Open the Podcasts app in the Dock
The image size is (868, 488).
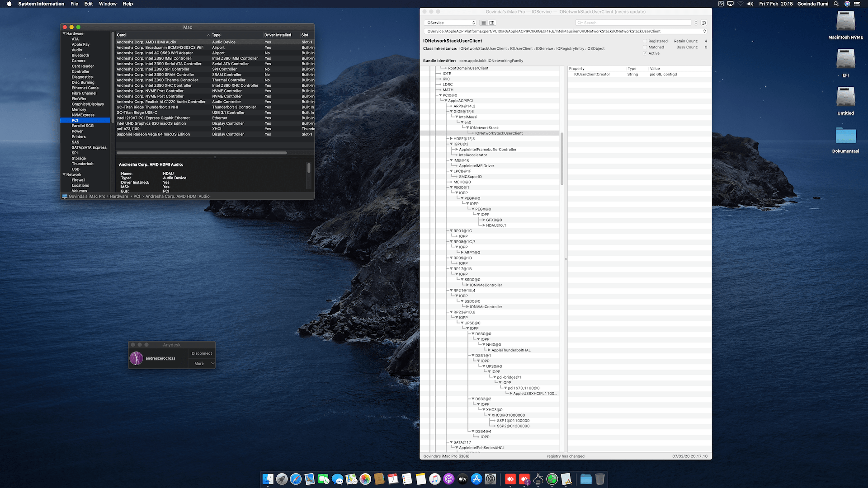[448, 479]
